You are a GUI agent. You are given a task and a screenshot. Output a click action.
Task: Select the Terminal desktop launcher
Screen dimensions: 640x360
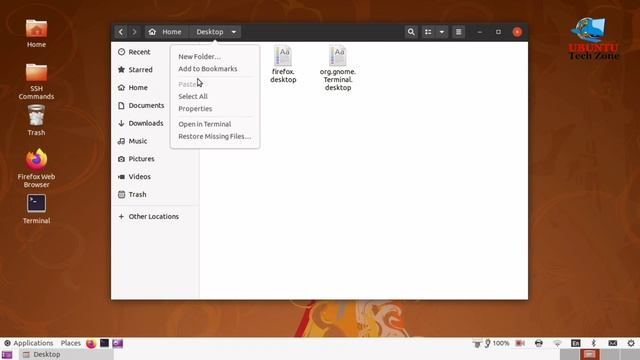(x=36, y=209)
